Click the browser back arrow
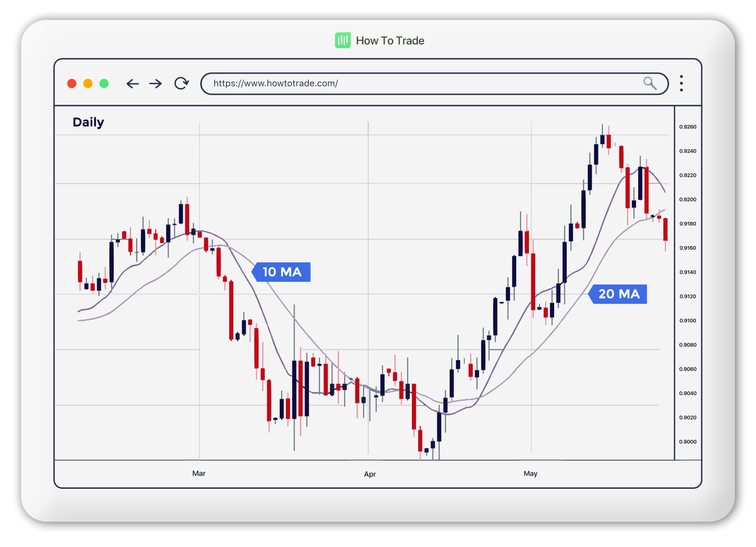 (133, 84)
